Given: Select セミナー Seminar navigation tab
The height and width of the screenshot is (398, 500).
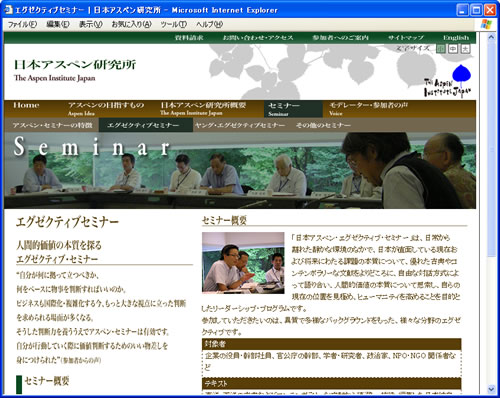Looking at the screenshot, I should pyautogui.click(x=293, y=109).
